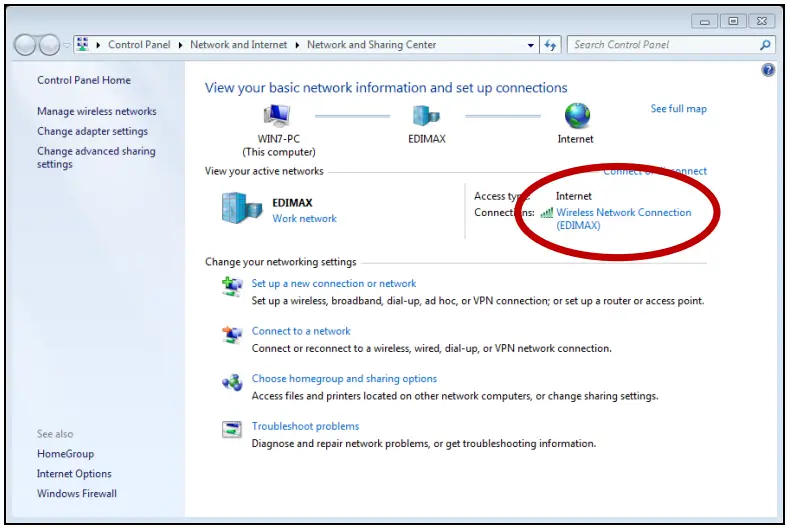
Task: Click Connect to a network link
Action: coord(301,331)
